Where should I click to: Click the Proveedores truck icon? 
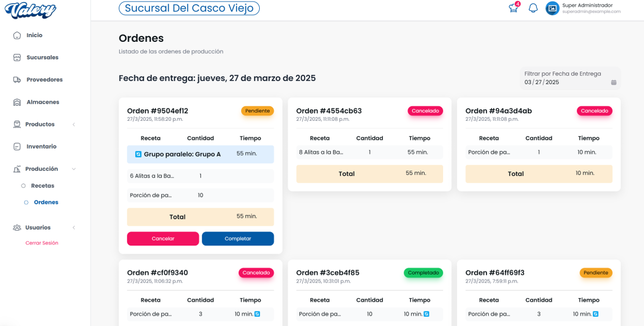coord(17,80)
